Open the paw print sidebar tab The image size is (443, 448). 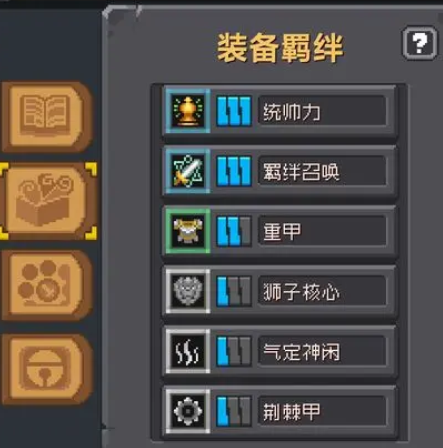[47, 285]
